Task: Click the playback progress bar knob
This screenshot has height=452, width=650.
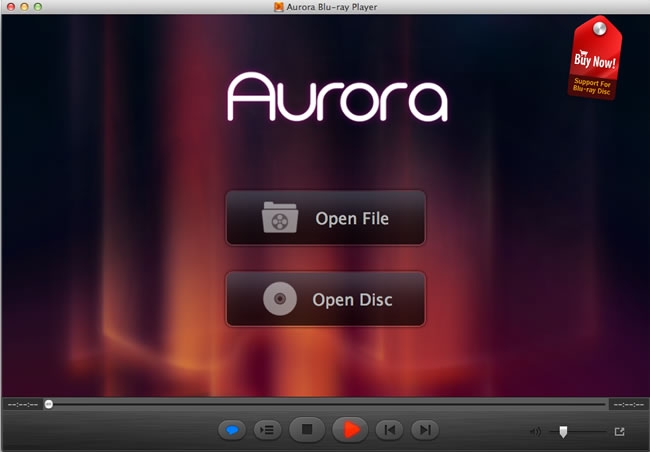Action: pyautogui.click(x=48, y=404)
